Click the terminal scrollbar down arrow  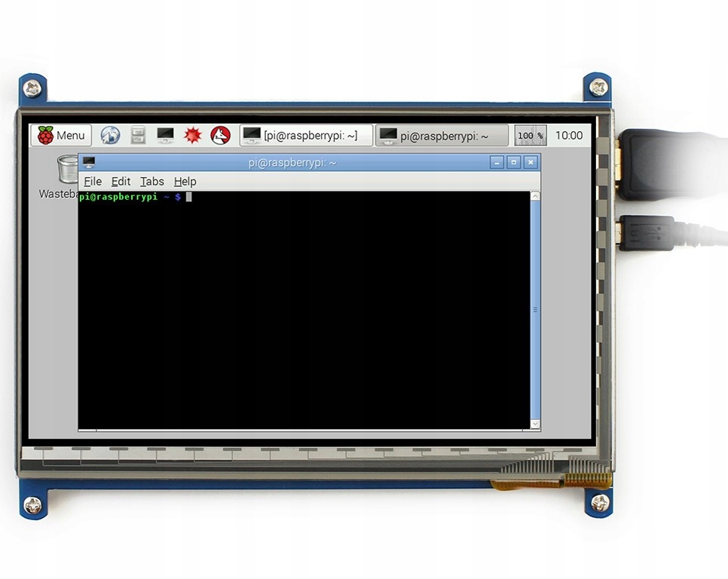[535, 424]
